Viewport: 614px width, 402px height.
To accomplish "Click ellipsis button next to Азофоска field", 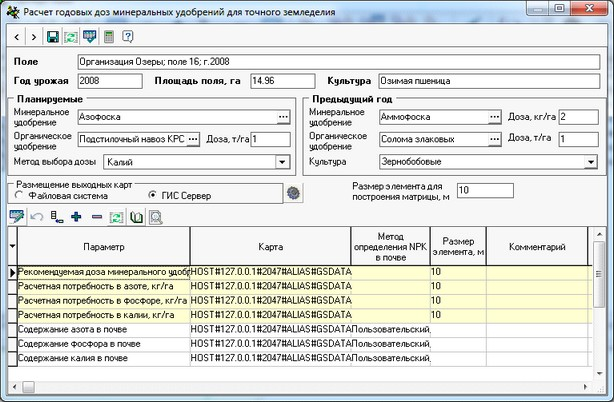I will [283, 118].
